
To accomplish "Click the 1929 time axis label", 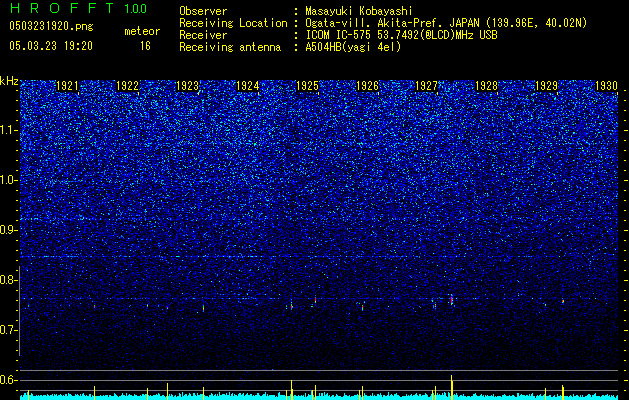I will (x=546, y=85).
